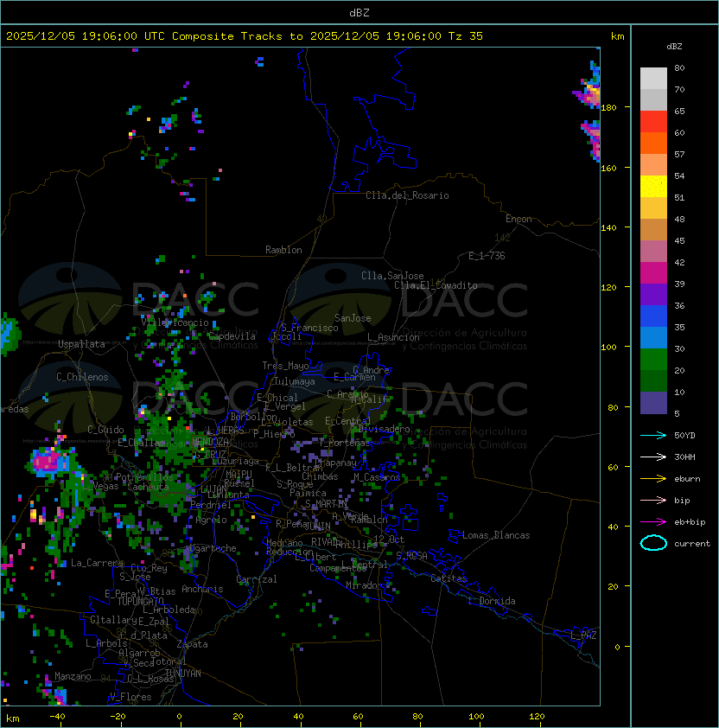The height and width of the screenshot is (728, 719).
Task: Click the 'Clla.del_Rosario' map label
Action: coord(407,195)
